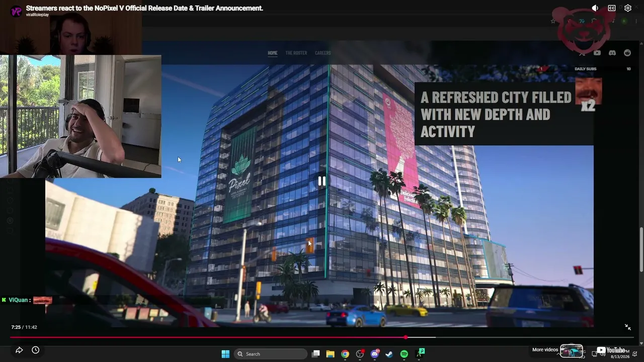The width and height of the screenshot is (644, 362).
Task: Open the More videos thumbnail
Action: 572,350
